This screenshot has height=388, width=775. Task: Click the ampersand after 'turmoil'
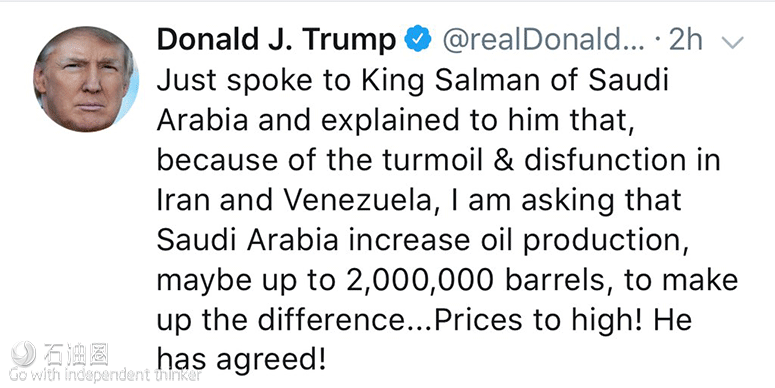pos(504,161)
